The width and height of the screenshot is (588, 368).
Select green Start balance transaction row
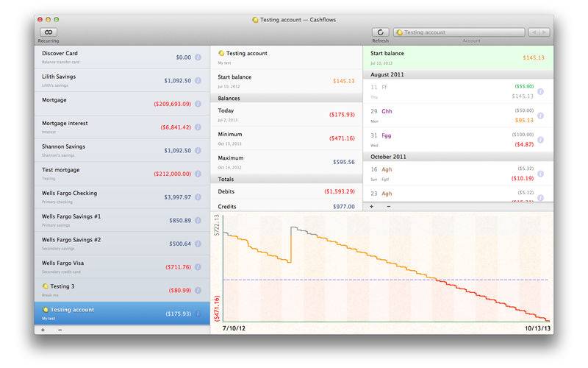pyautogui.click(x=458, y=57)
